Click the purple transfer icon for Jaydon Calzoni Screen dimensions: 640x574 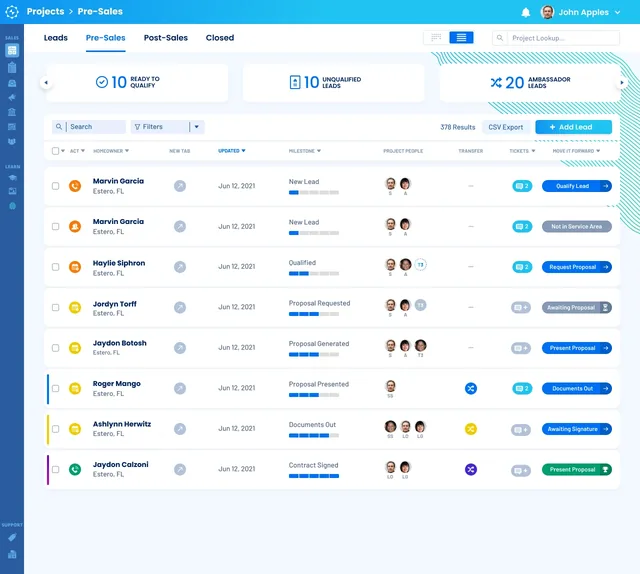point(471,469)
